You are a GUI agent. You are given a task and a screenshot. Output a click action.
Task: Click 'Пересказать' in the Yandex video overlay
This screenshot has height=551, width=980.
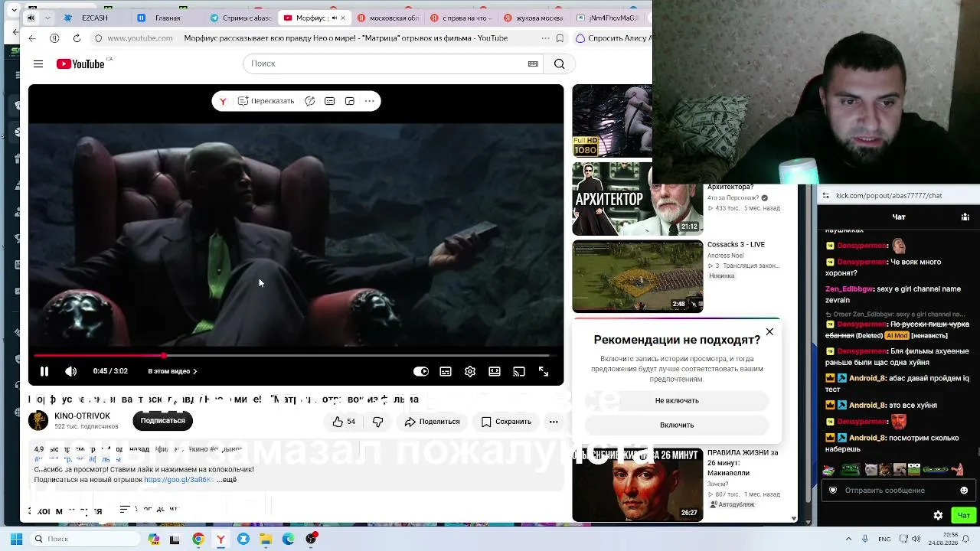point(266,101)
